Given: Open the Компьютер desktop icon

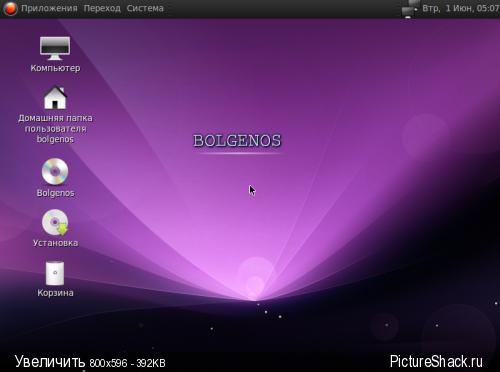Looking at the screenshot, I should pyautogui.click(x=55, y=48).
